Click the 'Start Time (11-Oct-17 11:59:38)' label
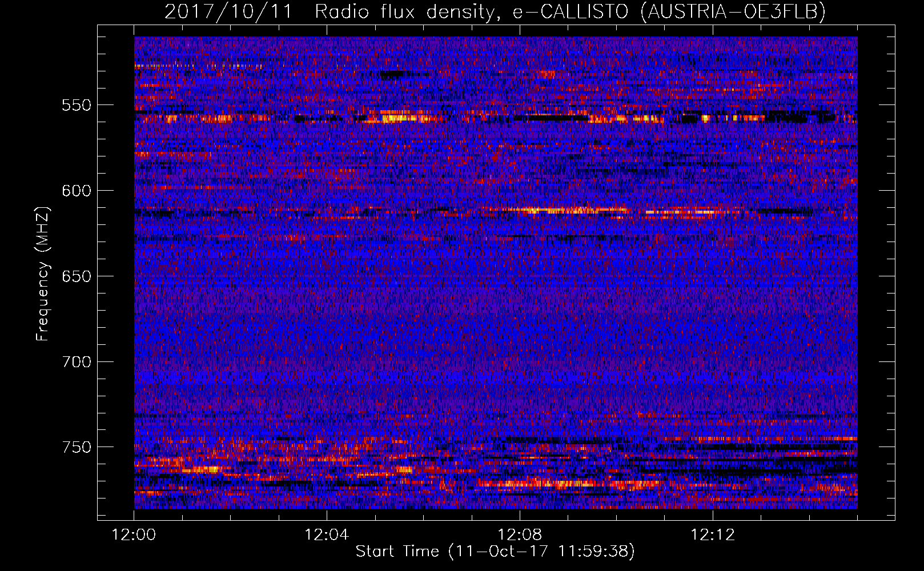 495,552
